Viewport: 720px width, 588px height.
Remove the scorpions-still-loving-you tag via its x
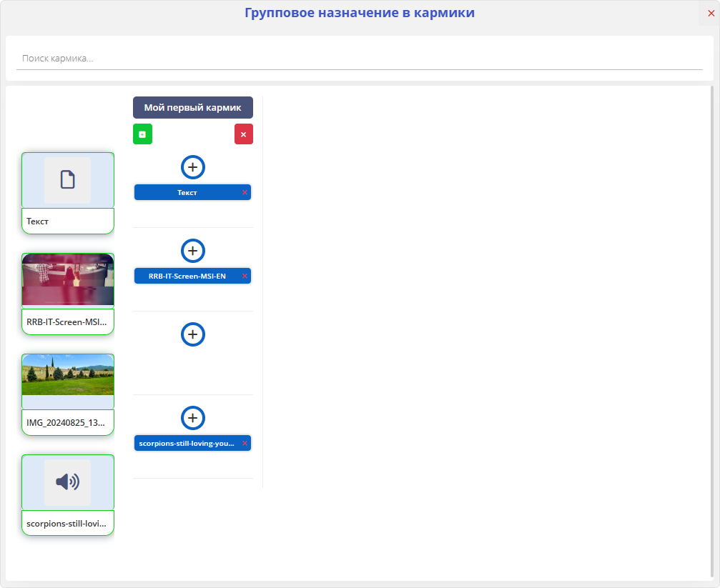pos(244,443)
